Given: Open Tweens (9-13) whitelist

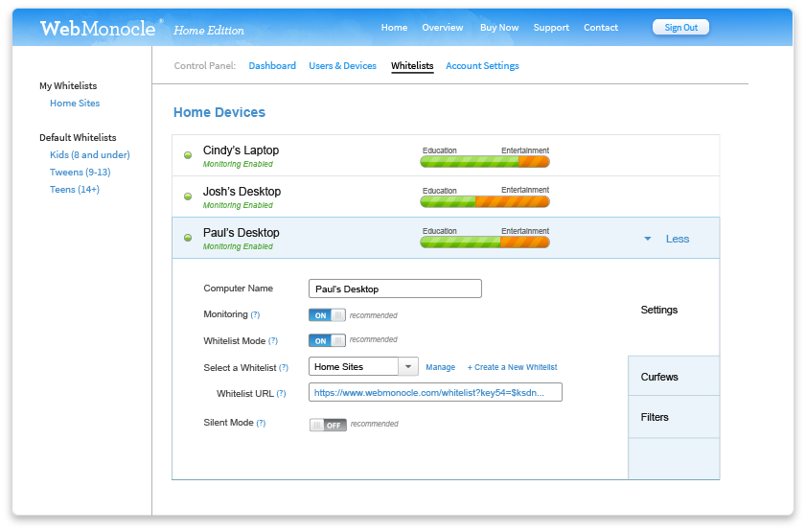Looking at the screenshot, I should click(x=81, y=173).
